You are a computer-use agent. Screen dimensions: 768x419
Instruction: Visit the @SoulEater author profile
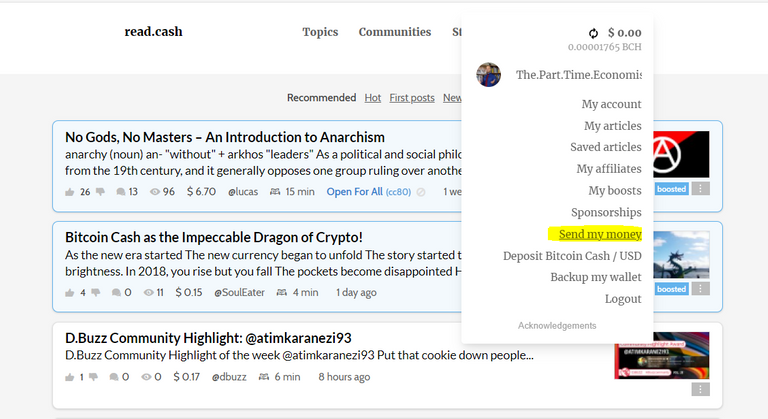tap(239, 293)
